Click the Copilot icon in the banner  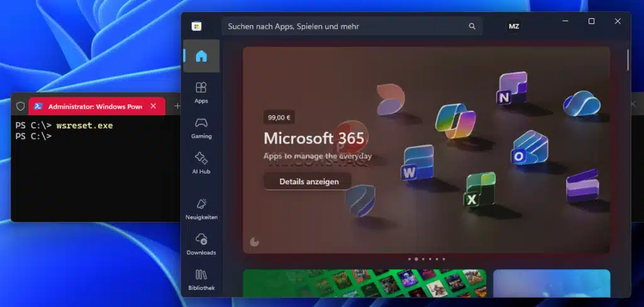click(x=455, y=121)
